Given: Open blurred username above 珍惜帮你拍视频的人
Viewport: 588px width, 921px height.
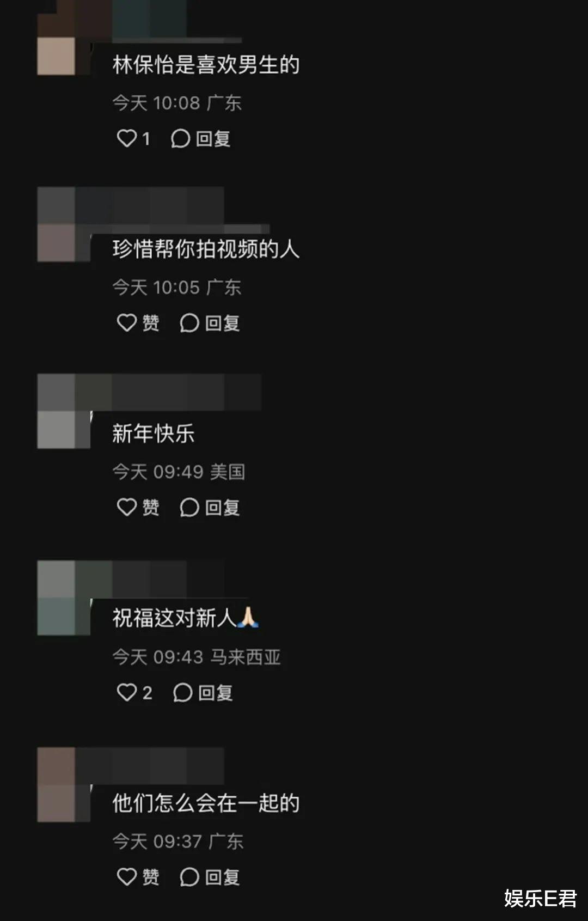Looking at the screenshot, I should click(149, 205).
